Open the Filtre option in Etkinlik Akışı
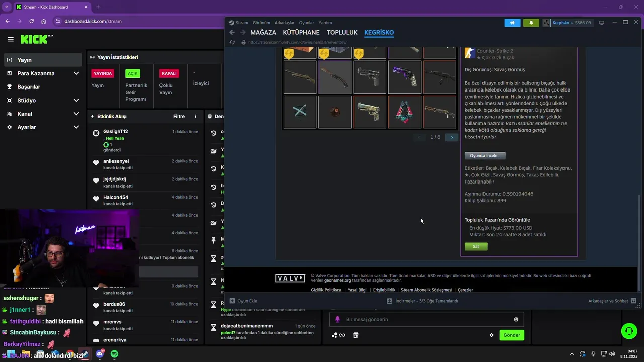Image resolution: width=644 pixels, height=362 pixels. (x=179, y=116)
